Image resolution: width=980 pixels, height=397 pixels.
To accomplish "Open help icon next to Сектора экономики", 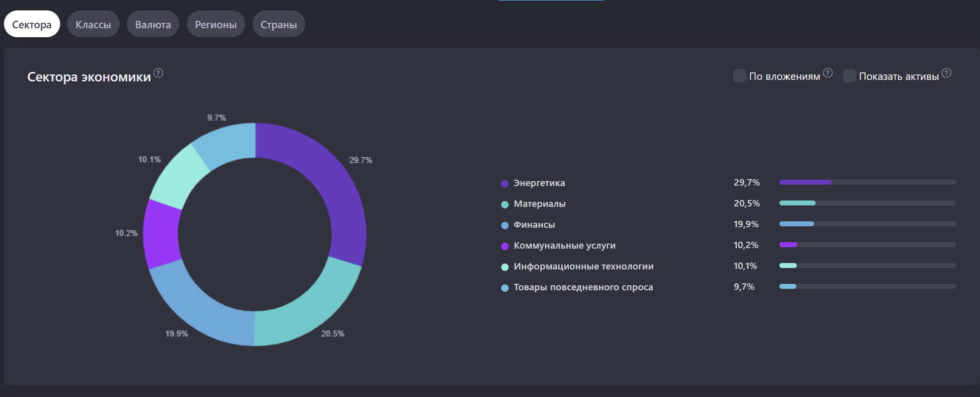I will click(158, 73).
